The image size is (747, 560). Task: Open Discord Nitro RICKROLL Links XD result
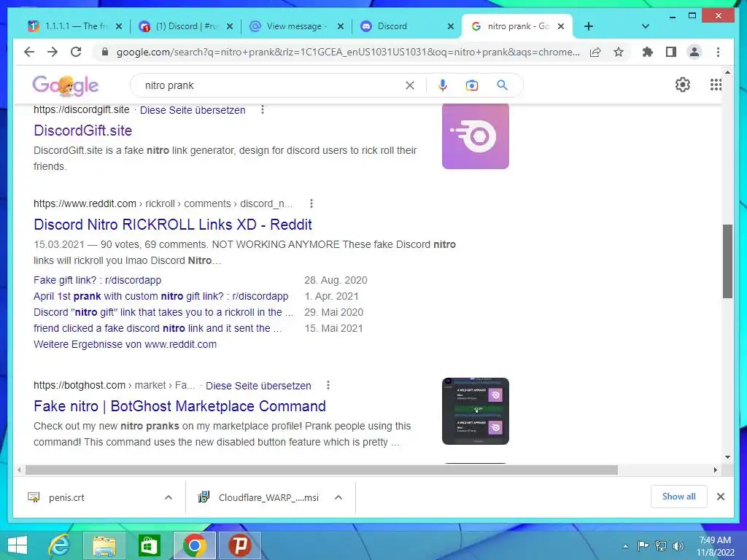173,225
